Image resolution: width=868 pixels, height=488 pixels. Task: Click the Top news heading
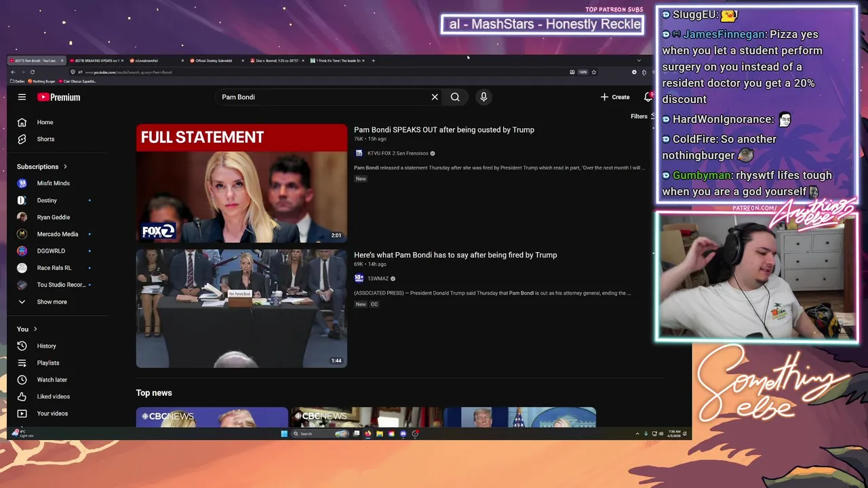tap(154, 393)
